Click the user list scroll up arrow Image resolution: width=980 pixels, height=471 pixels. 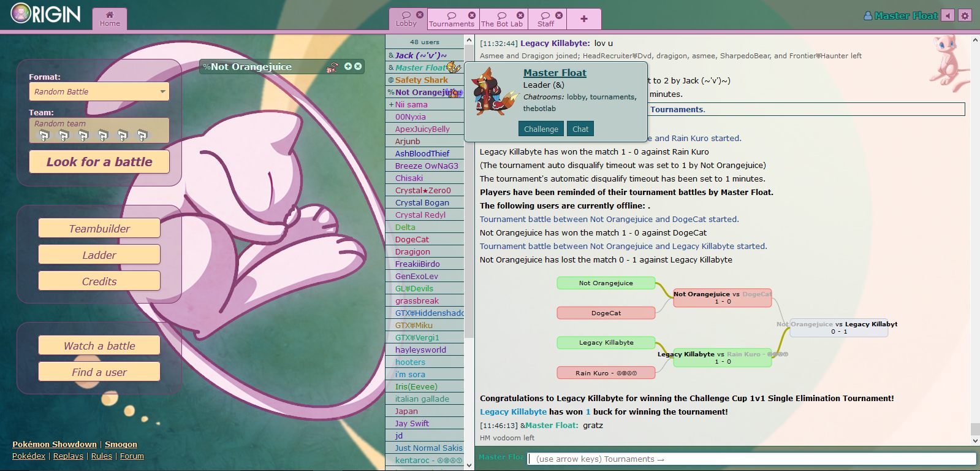(469, 40)
